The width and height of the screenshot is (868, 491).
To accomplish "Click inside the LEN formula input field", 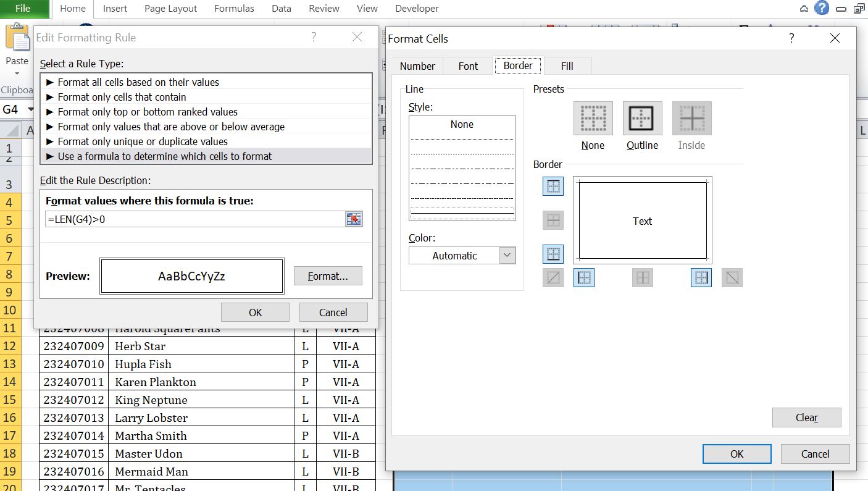I will pyautogui.click(x=185, y=219).
